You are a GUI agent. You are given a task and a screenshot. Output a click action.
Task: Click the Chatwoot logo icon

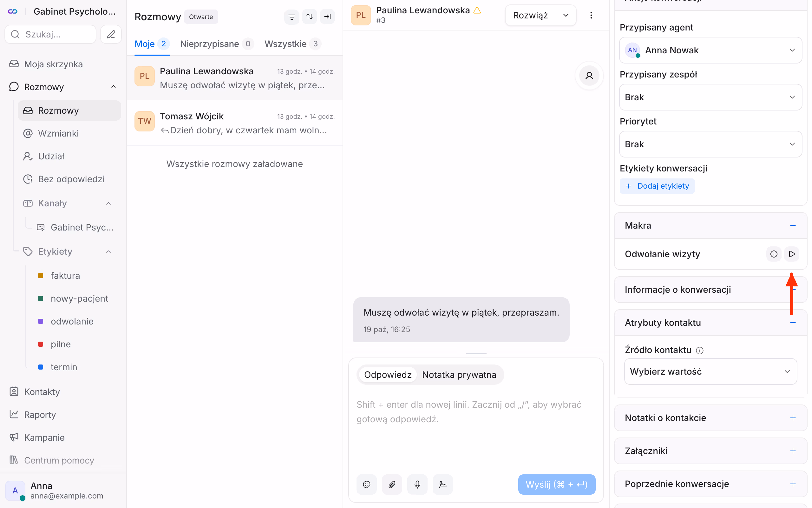coord(13,11)
